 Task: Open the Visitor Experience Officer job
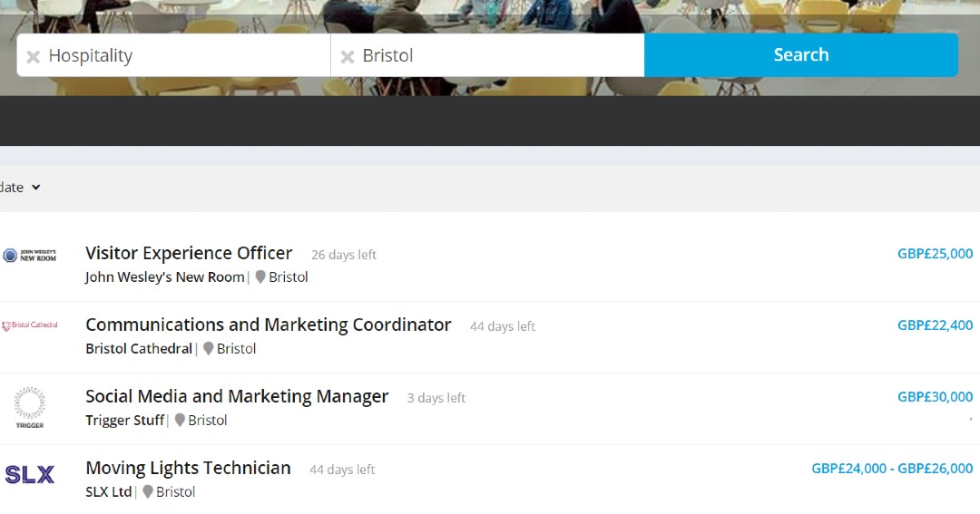pyautogui.click(x=189, y=253)
